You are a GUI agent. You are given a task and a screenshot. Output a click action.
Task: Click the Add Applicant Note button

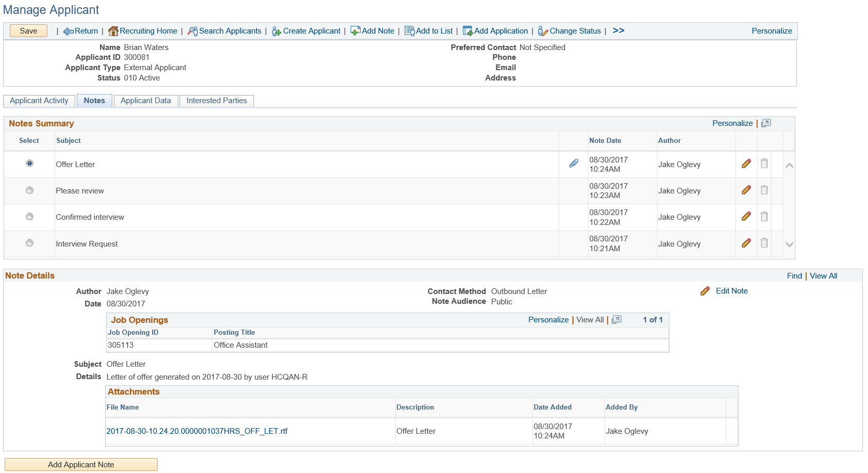tap(80, 464)
